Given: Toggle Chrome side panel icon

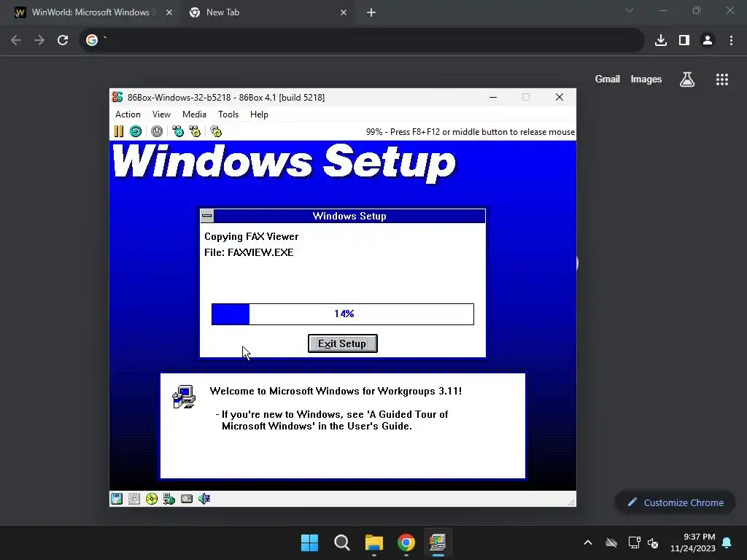Looking at the screenshot, I should click(x=684, y=40).
